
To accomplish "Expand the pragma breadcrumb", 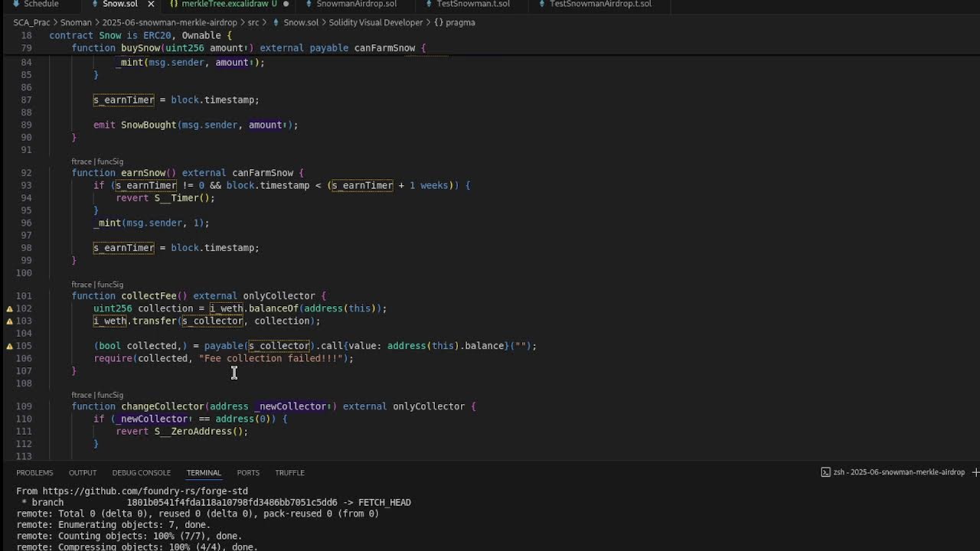I will (460, 22).
